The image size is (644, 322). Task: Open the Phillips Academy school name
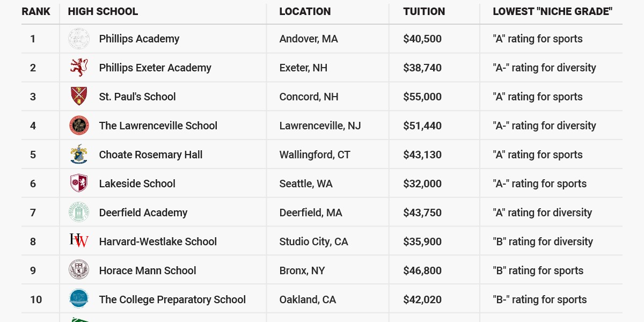[x=139, y=39]
